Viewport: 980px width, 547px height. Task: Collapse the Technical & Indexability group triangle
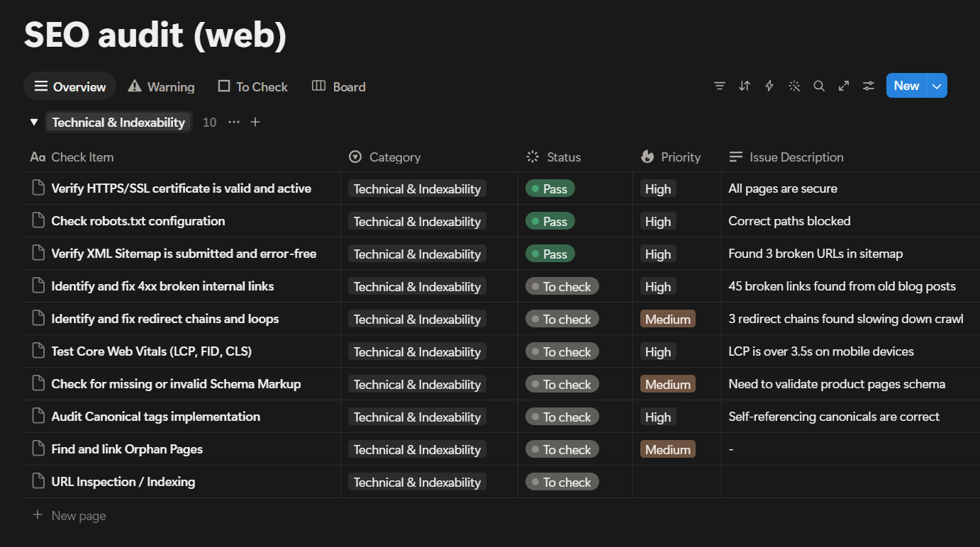coord(33,122)
